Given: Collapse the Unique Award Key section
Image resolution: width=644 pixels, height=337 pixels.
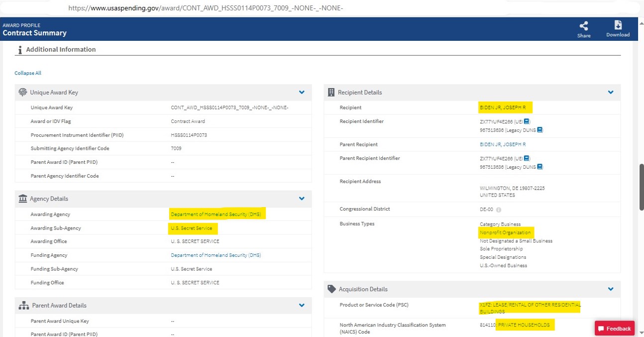Looking at the screenshot, I should point(302,92).
